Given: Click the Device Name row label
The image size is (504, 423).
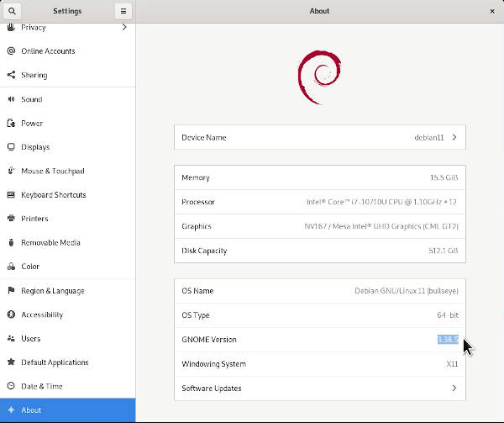Looking at the screenshot, I should [204, 137].
